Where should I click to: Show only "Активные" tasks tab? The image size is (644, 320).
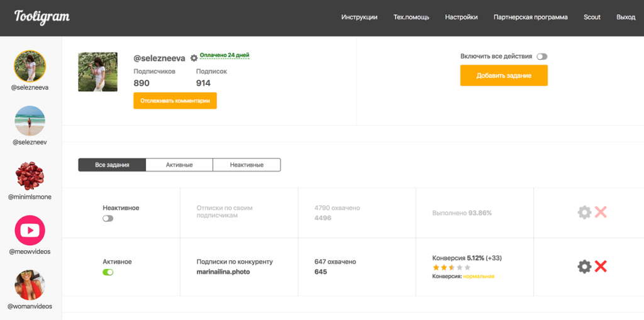pyautogui.click(x=179, y=165)
